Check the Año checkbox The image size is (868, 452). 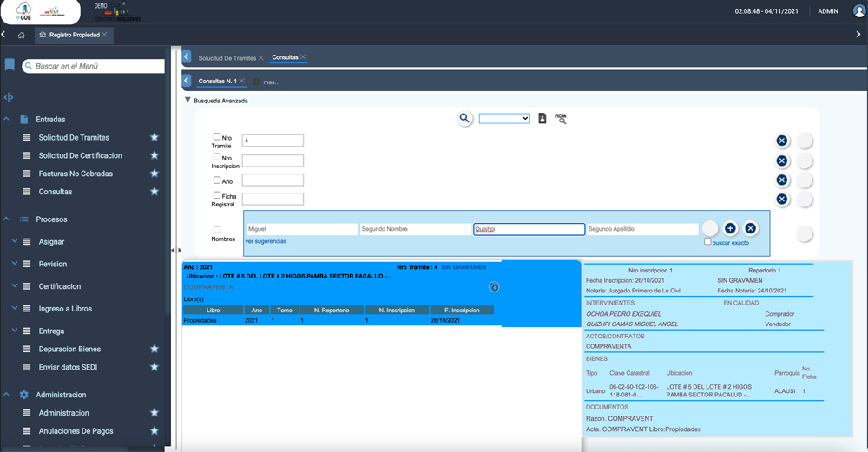(217, 180)
